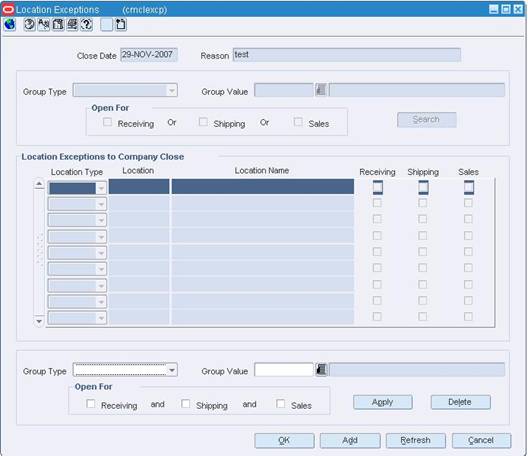Click the highlighted Location cell in first row
The height and width of the screenshot is (456, 528).
tap(139, 187)
